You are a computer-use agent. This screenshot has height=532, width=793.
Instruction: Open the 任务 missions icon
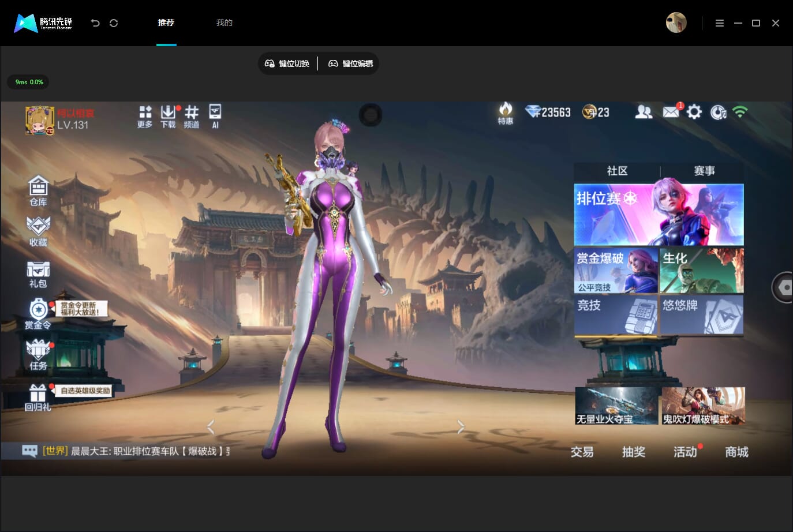click(x=38, y=355)
